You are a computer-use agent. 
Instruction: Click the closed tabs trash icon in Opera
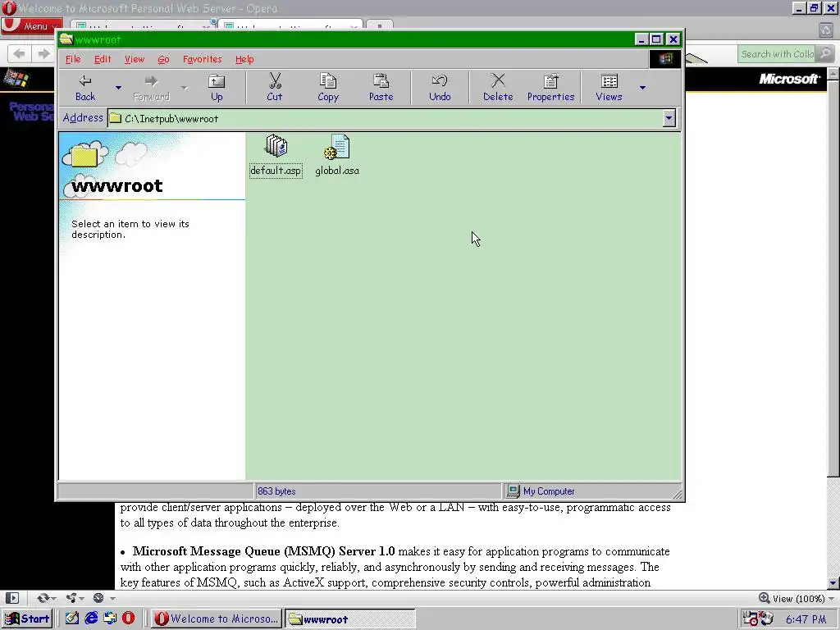(825, 30)
